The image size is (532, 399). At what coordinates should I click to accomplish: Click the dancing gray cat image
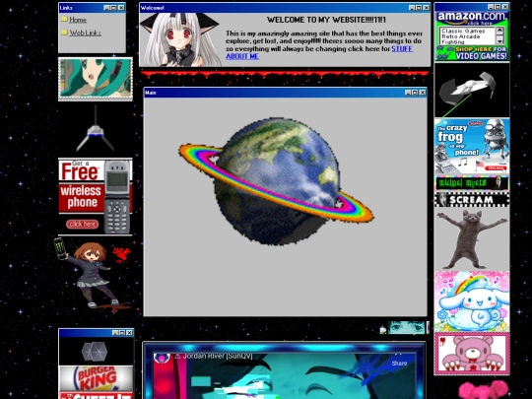coord(472,239)
